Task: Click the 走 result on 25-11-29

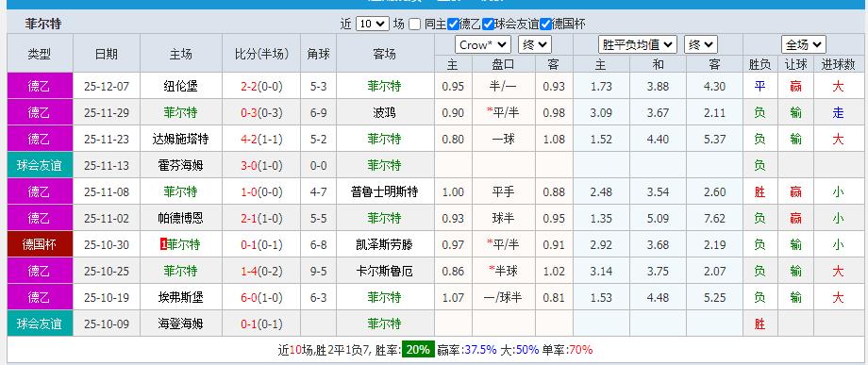Action: [838, 113]
